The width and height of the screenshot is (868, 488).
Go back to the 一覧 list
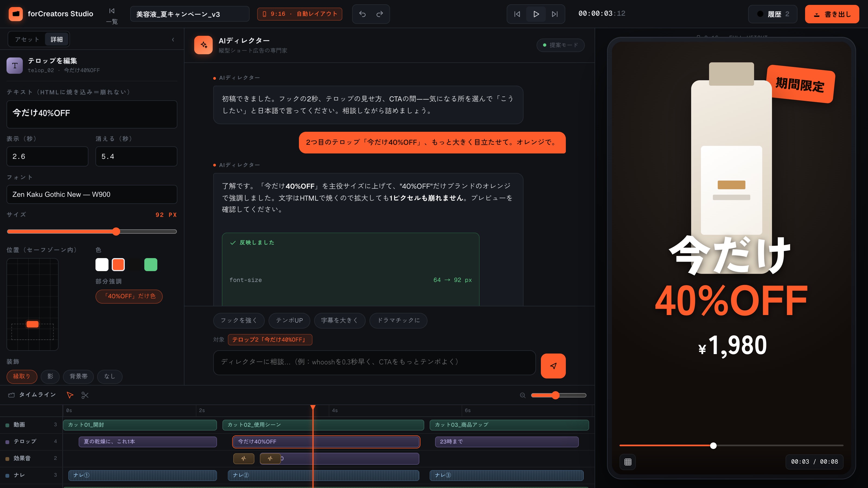(112, 16)
